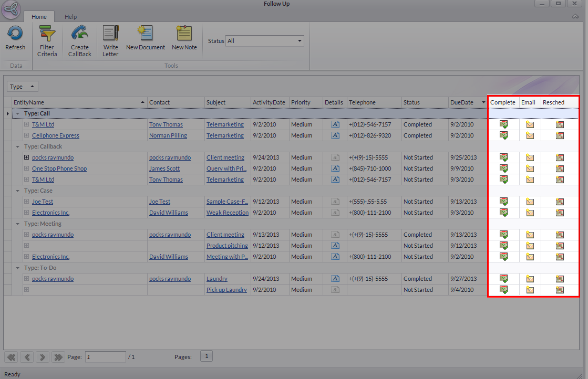Click the New Note icon

pos(184,34)
